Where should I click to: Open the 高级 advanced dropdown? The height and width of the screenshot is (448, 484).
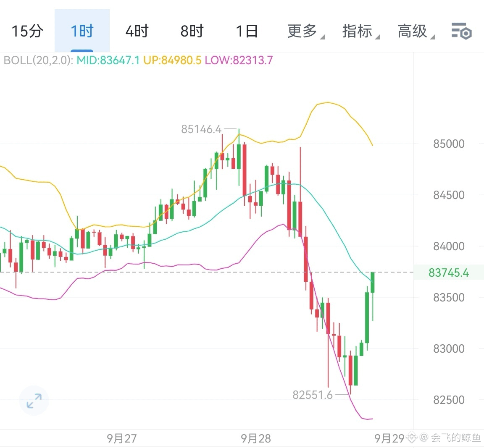tap(416, 31)
